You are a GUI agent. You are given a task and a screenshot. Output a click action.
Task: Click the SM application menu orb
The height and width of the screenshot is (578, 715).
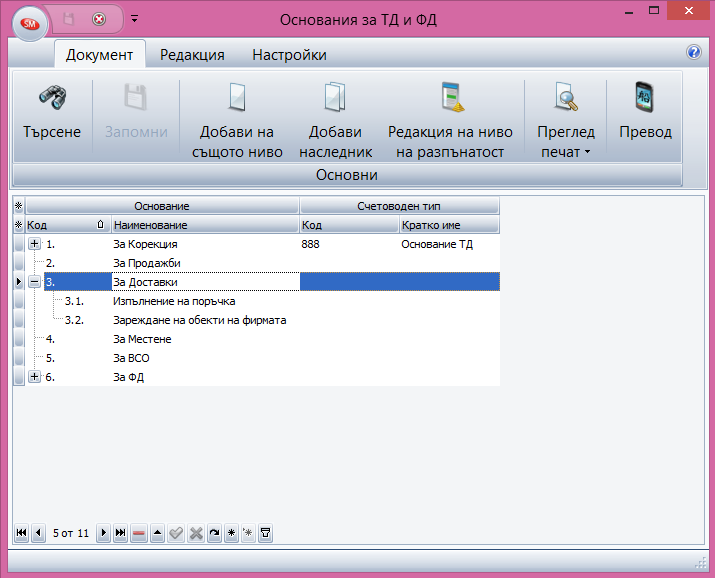click(x=30, y=24)
